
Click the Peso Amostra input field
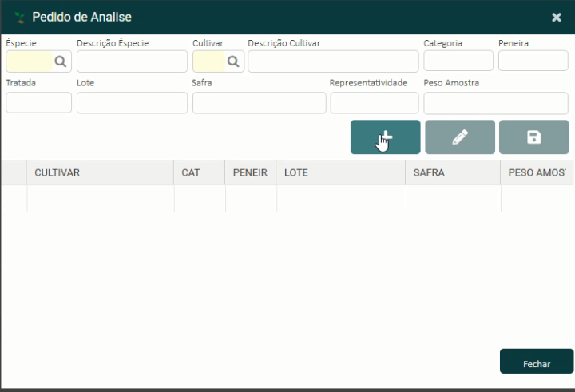(495, 103)
